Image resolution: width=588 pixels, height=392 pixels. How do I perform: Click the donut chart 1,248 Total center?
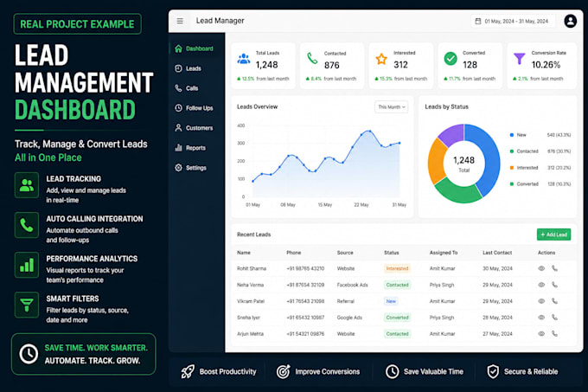pyautogui.click(x=463, y=164)
